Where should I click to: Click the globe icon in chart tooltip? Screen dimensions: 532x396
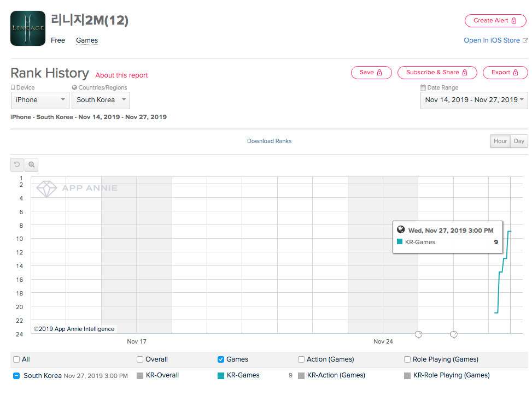(x=401, y=229)
